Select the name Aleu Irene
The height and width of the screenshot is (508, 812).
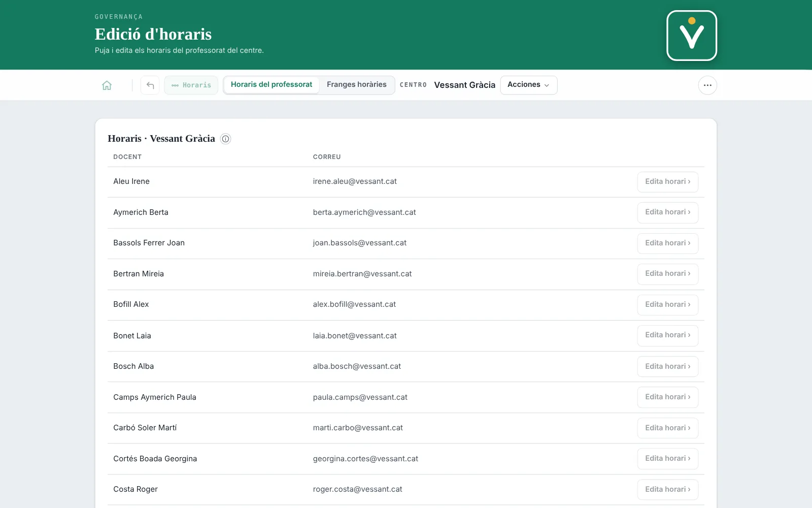pos(131,181)
